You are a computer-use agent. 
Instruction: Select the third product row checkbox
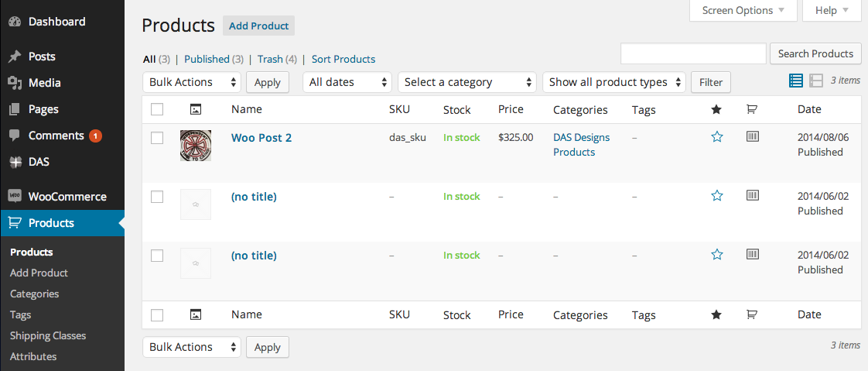click(157, 255)
